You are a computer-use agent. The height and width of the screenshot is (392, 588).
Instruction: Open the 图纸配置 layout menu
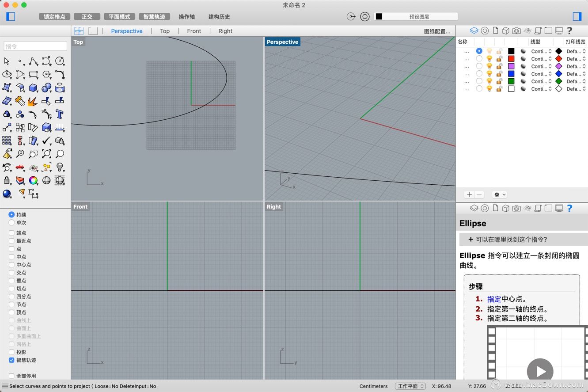(437, 31)
